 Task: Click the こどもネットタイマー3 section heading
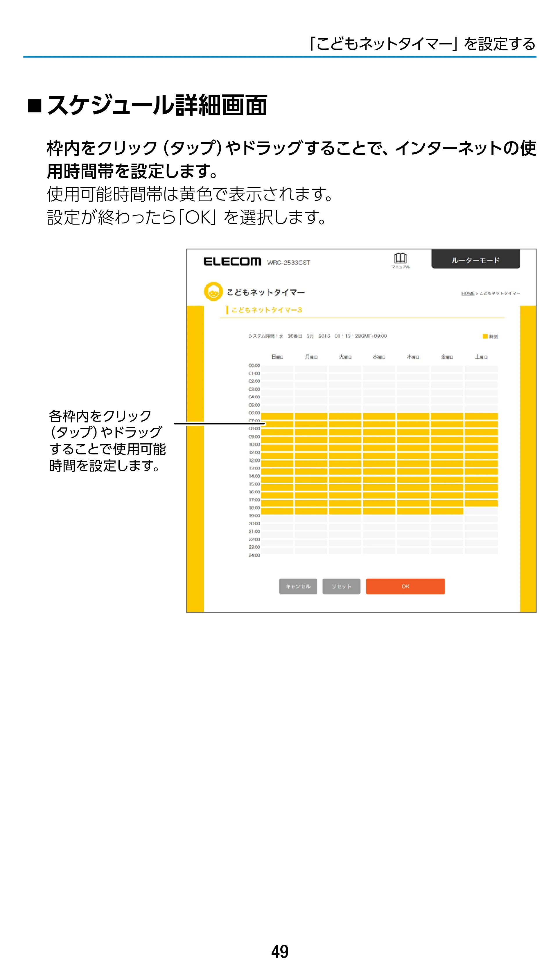coord(267,310)
